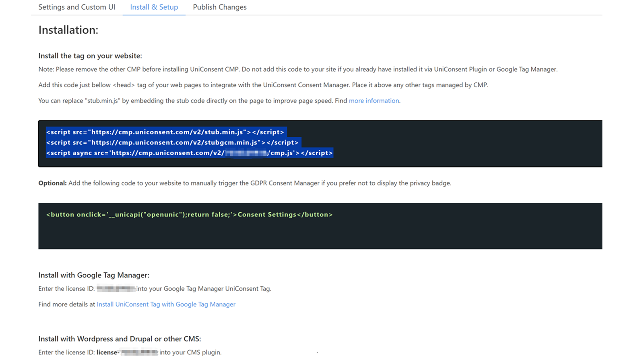Switch to the Publish Changes tab
The image size is (644, 362).
(x=219, y=7)
